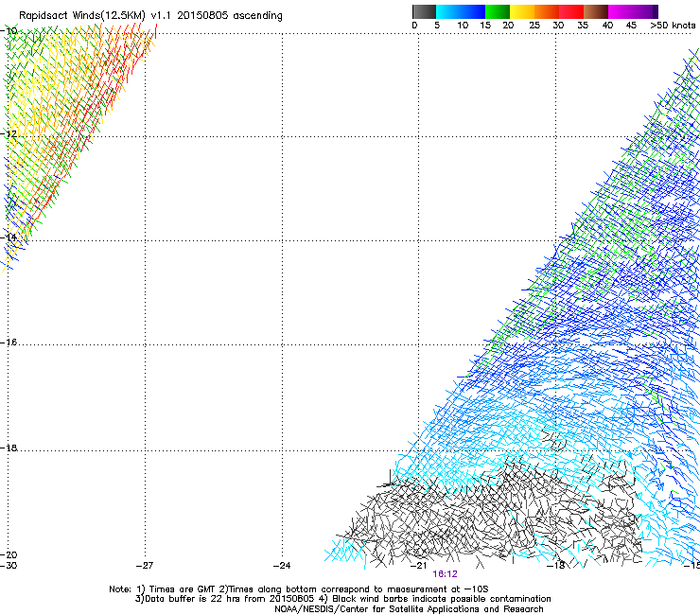Click the -21 longitude axis label
Viewport: 700px width, 615px height.
(x=419, y=566)
